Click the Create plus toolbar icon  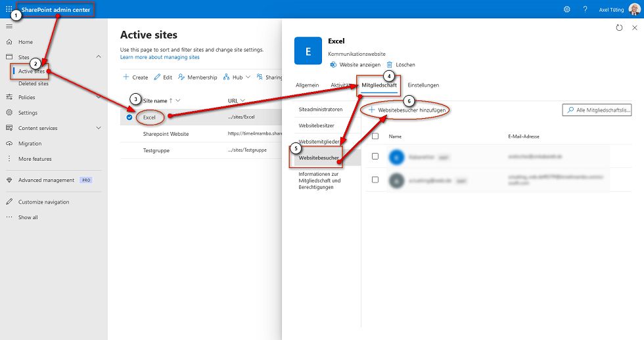126,77
